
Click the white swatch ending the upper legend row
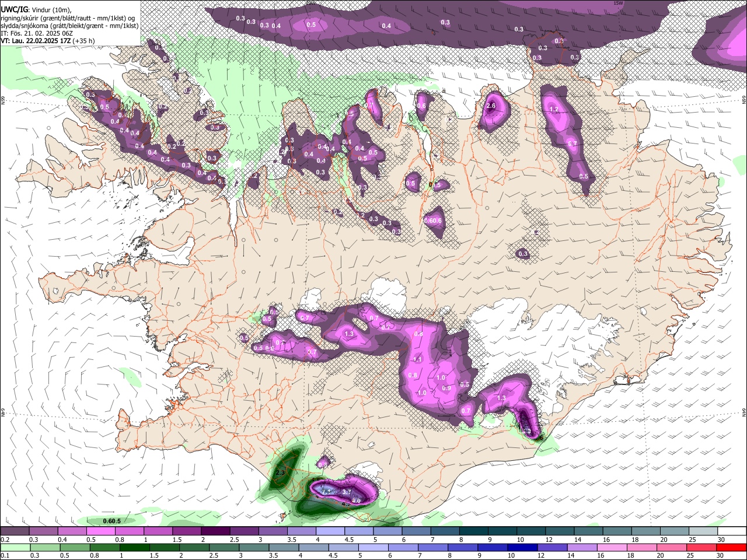(x=732, y=531)
